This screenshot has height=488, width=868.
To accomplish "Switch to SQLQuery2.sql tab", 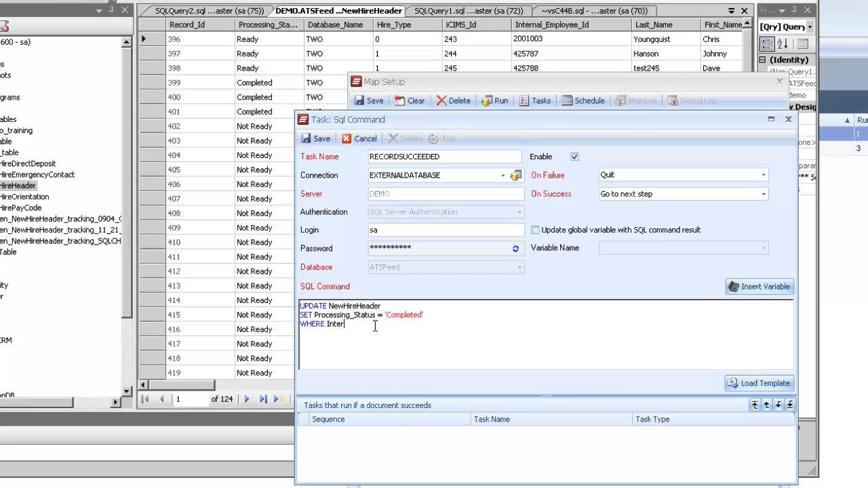I will coord(209,11).
